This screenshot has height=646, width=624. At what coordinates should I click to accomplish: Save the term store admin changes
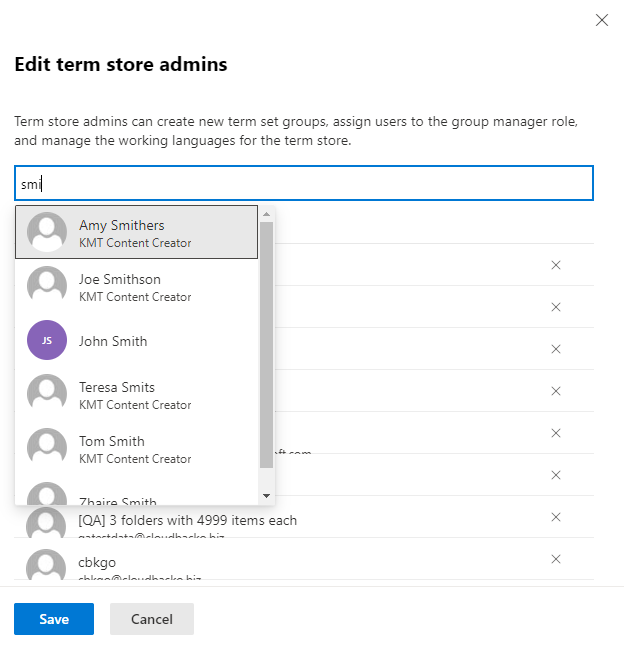[x=54, y=619]
